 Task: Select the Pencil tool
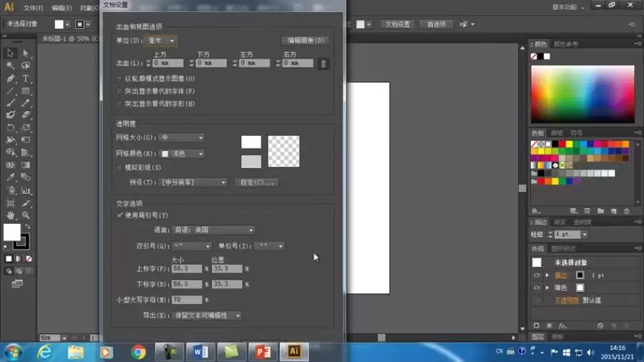[26, 102]
